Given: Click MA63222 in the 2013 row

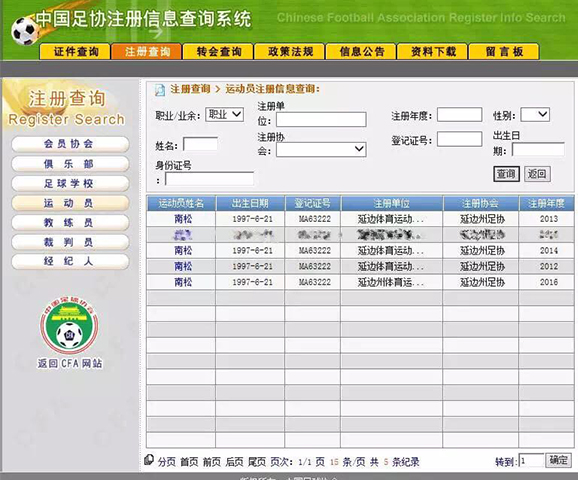Looking at the screenshot, I should [314, 219].
